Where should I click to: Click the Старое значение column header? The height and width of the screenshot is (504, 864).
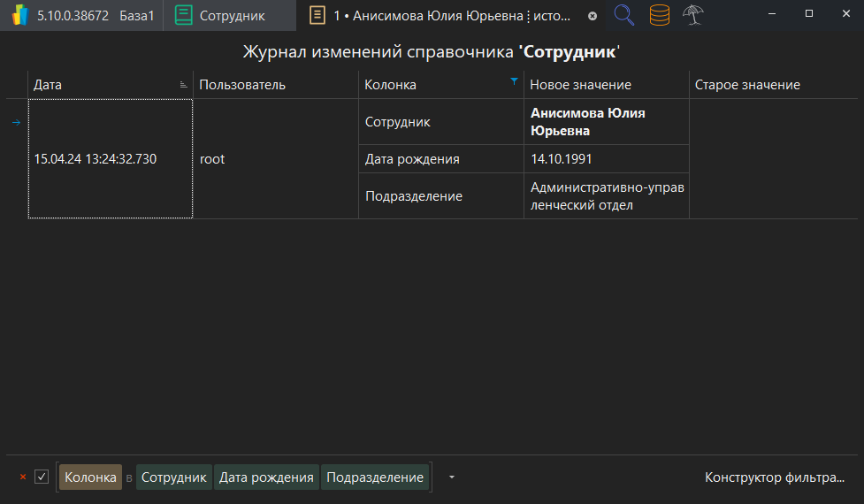pyautogui.click(x=774, y=85)
